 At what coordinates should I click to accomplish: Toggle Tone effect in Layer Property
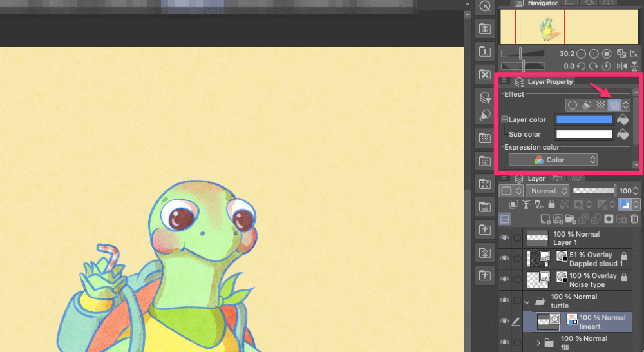[600, 105]
